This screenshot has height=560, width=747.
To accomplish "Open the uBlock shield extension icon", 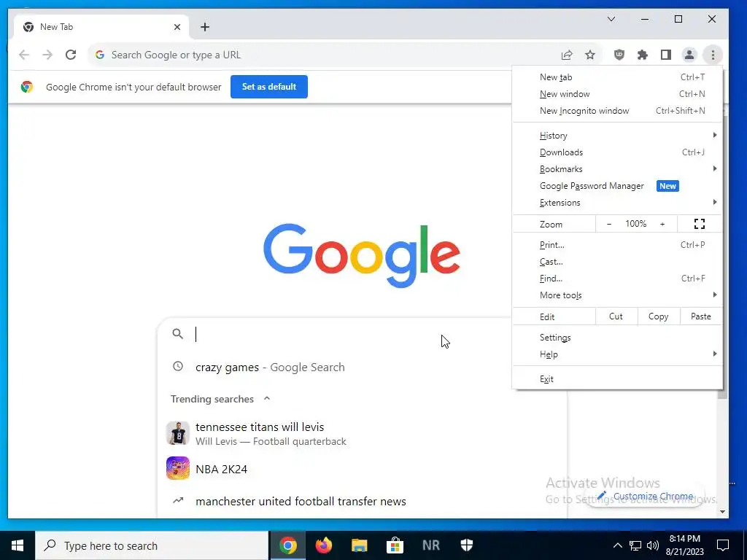I will 619,55.
